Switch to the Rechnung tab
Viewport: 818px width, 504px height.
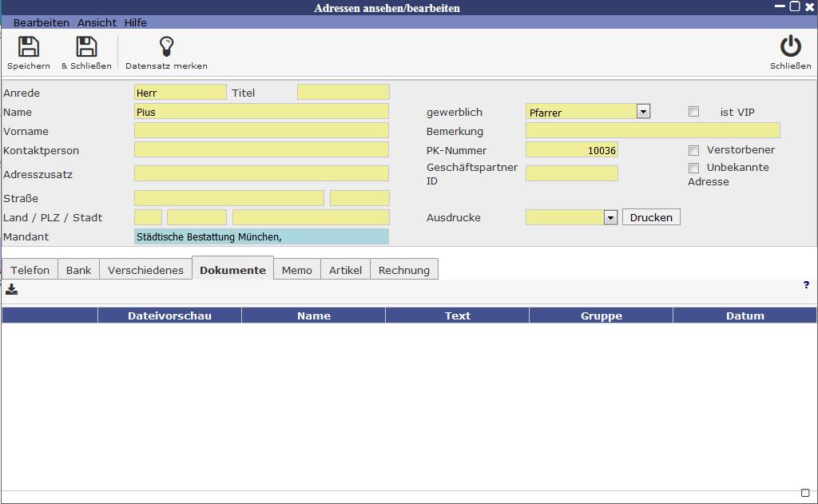coord(403,270)
